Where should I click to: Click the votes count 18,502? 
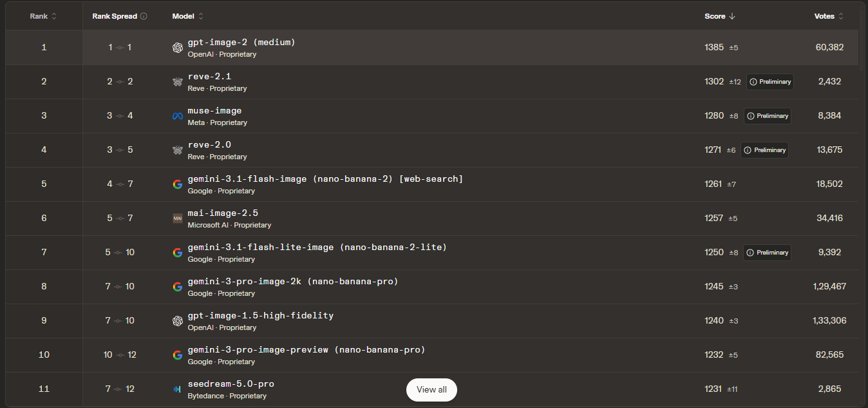[829, 184]
